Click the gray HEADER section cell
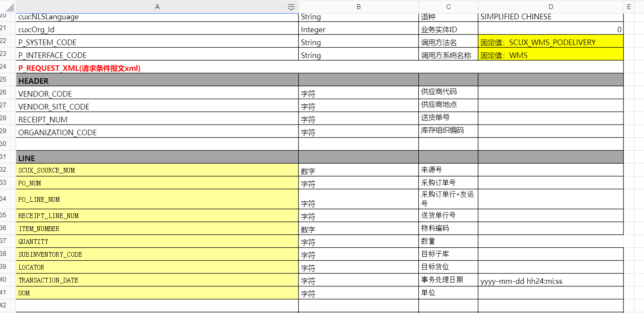Screen dimensions: 644x313 point(157,80)
